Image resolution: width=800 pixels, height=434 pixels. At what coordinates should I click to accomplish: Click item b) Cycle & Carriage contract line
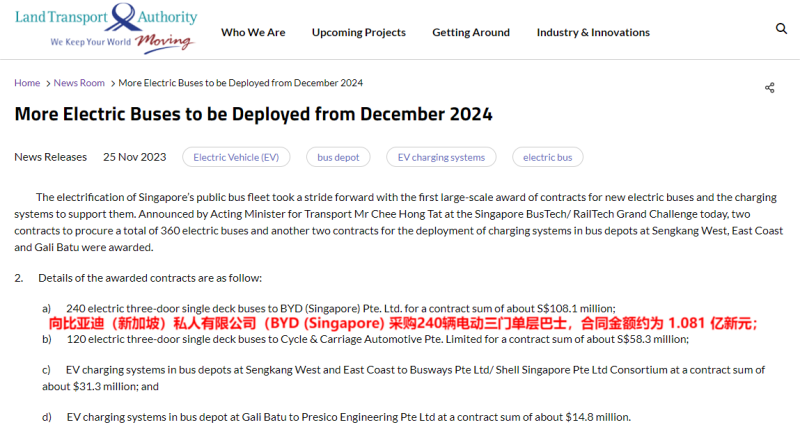[377, 339]
